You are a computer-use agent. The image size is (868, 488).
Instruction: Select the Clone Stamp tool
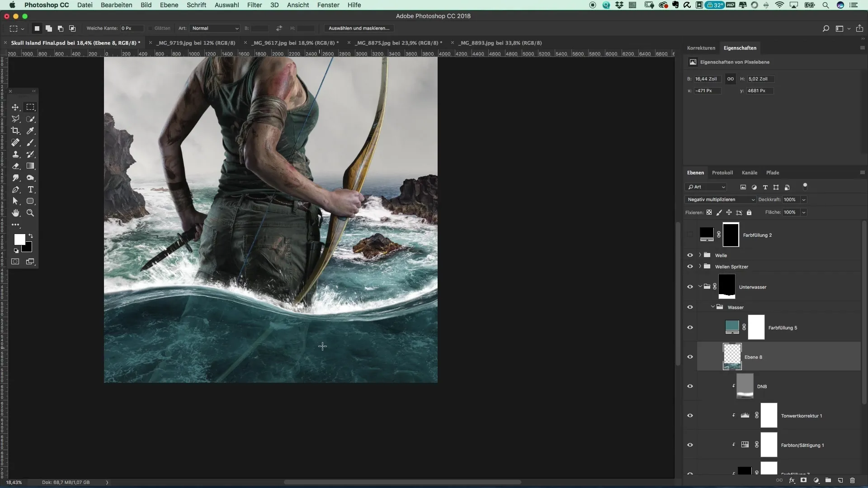(x=15, y=154)
